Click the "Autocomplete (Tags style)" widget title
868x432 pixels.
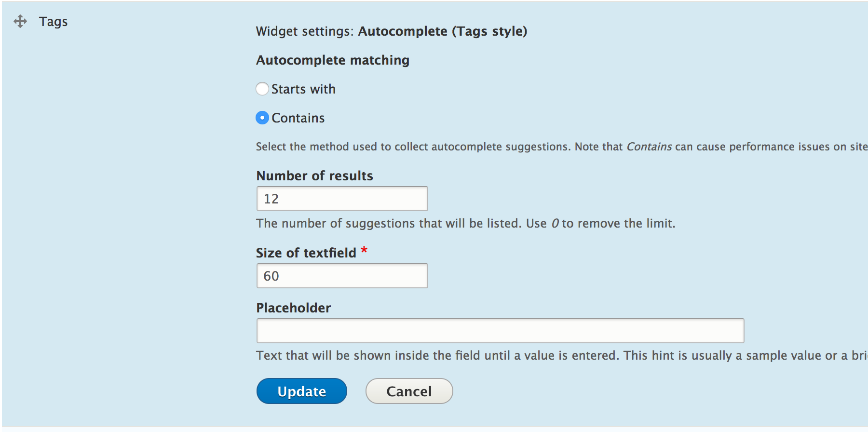pos(443,31)
